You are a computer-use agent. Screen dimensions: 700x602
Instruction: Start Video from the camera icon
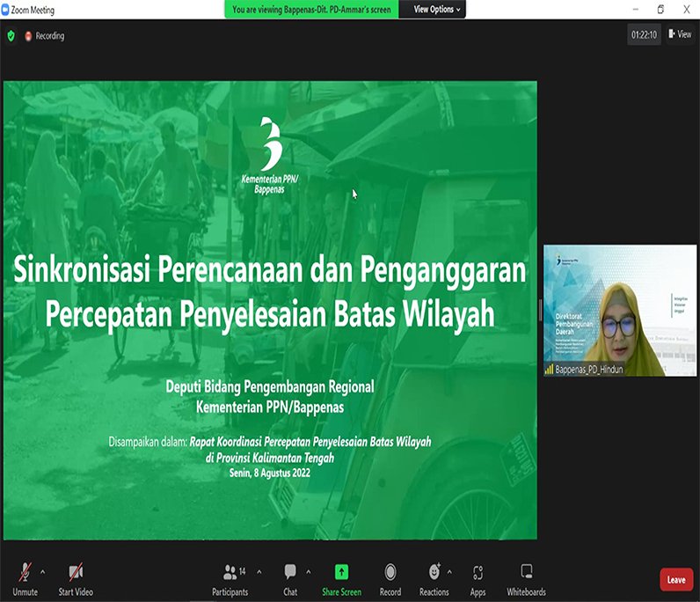pos(76,579)
